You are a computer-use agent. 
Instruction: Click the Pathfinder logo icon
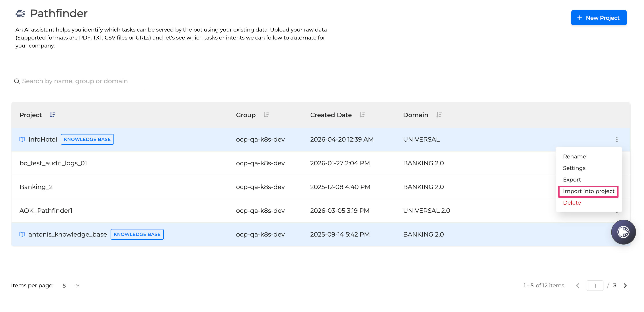click(20, 13)
